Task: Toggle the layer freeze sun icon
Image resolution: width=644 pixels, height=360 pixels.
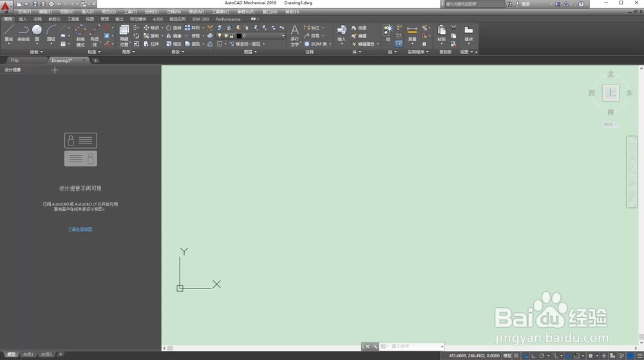Action: click(x=226, y=35)
